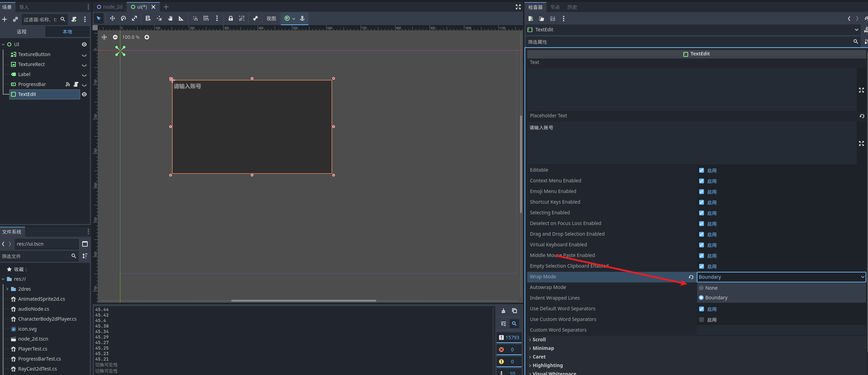The image size is (868, 375).
Task: Zoom in the viewport with plus icon
Action: [147, 37]
